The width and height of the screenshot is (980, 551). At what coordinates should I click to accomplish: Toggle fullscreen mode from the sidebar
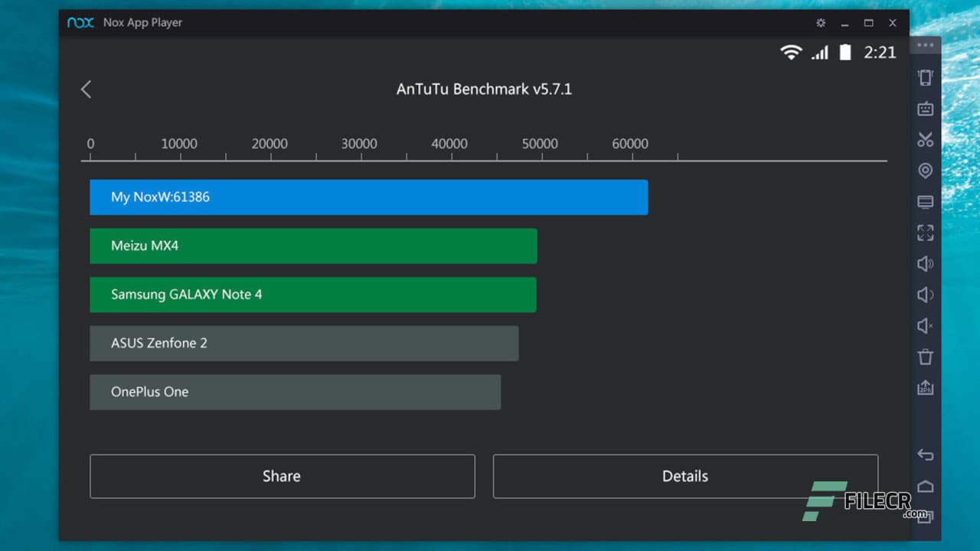point(925,233)
